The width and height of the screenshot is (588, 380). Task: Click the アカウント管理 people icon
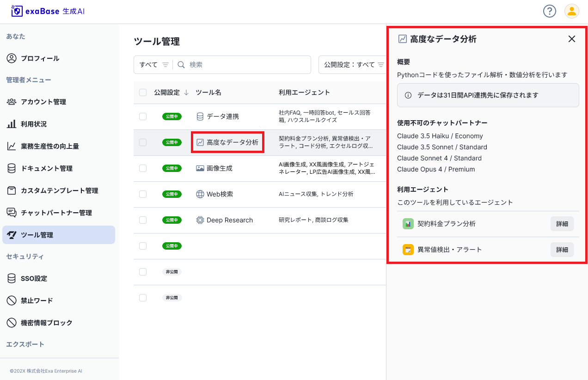(12, 102)
